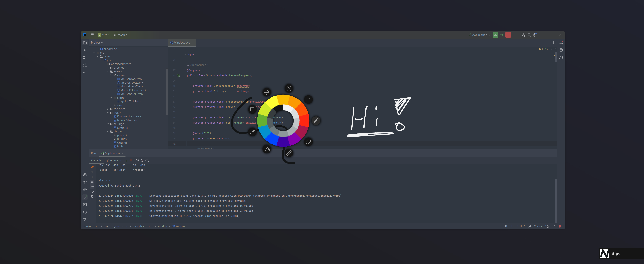644x264 pixels.
Task: Choose the rectangle shape tool
Action: [x=252, y=109]
